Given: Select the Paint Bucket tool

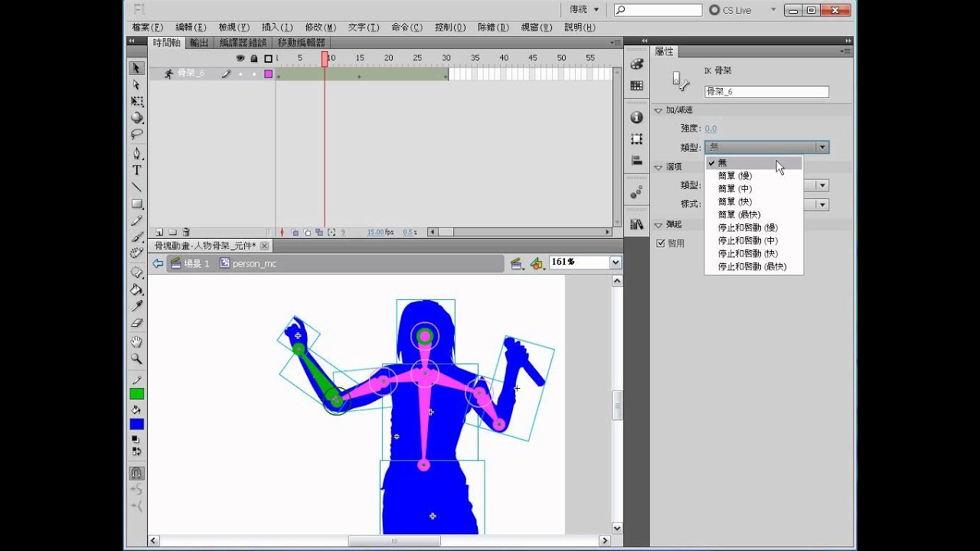Looking at the screenshot, I should click(136, 289).
